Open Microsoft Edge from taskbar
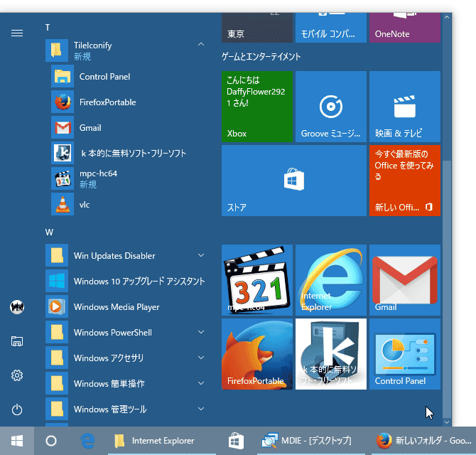The width and height of the screenshot is (476, 455). [x=87, y=441]
